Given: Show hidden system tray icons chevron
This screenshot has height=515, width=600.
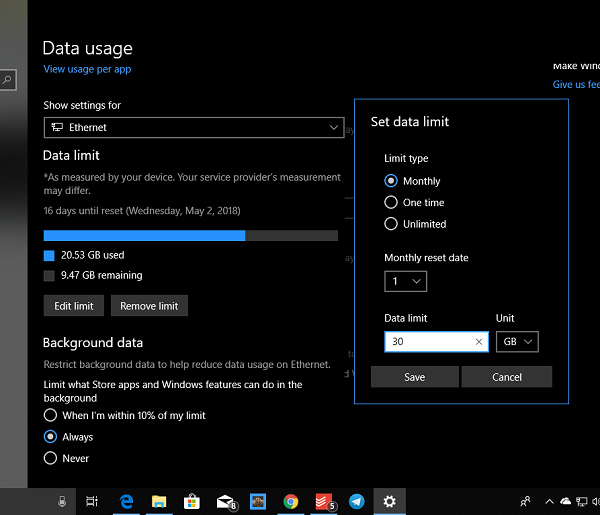Looking at the screenshot, I should [x=549, y=501].
